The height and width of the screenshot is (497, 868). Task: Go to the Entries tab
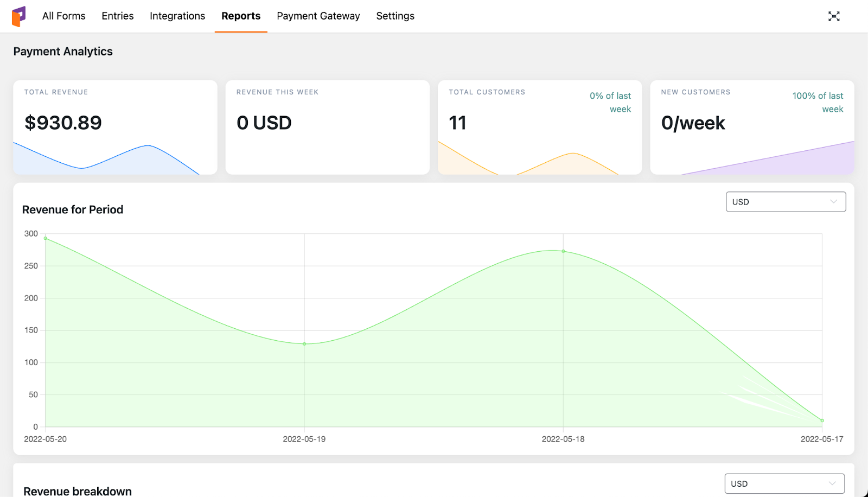click(118, 16)
